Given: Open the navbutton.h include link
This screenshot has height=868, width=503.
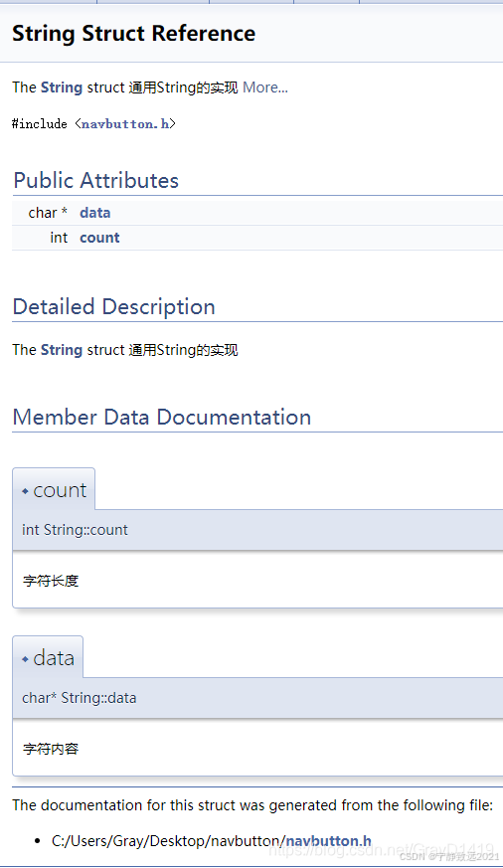Looking at the screenshot, I should [x=125, y=124].
